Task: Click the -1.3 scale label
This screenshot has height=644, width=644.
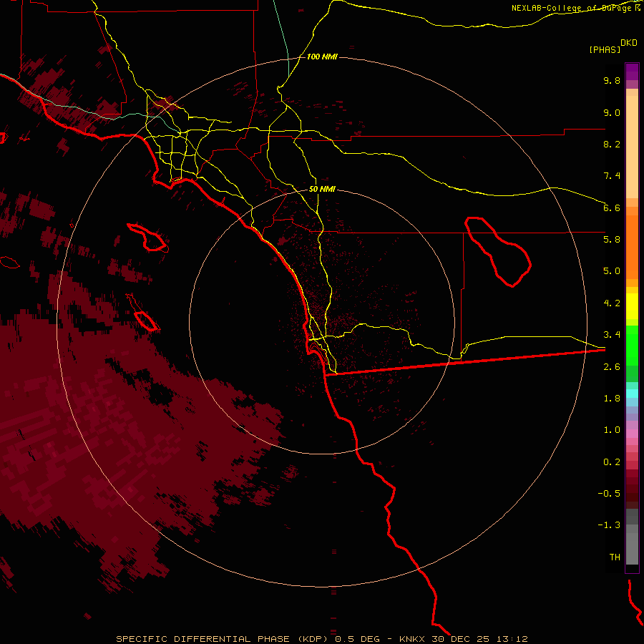Action: pos(609,525)
